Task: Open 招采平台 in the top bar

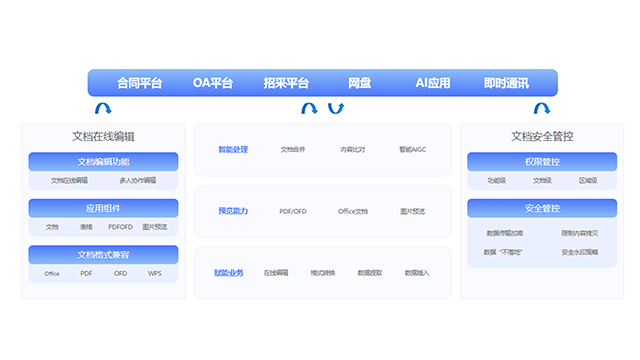Action: click(286, 83)
